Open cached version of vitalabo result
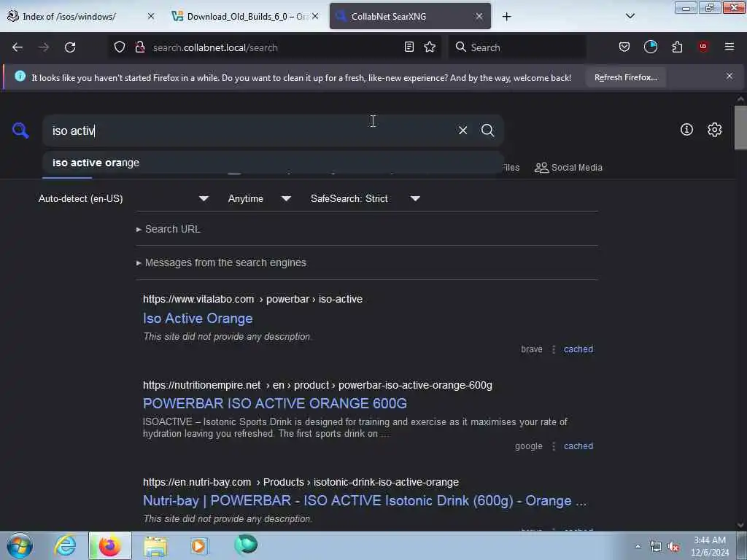Image resolution: width=747 pixels, height=560 pixels. click(x=578, y=349)
